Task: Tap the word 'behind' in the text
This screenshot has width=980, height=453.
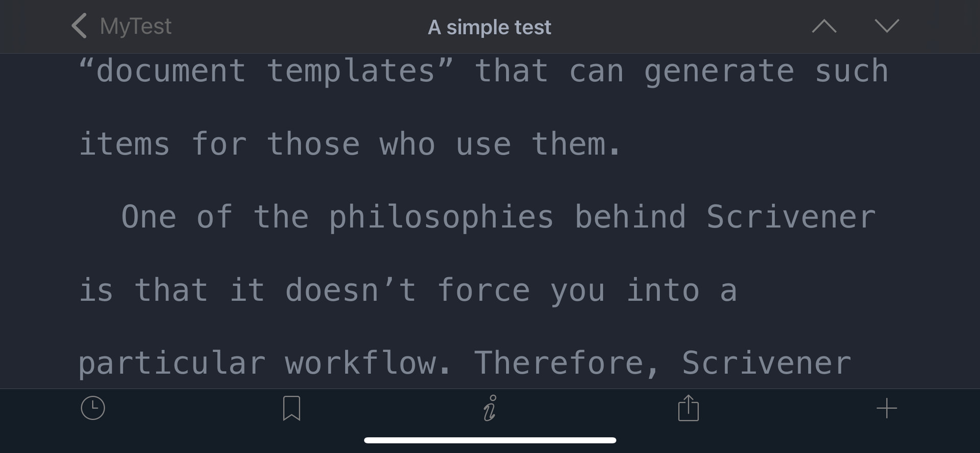Action: tap(630, 217)
